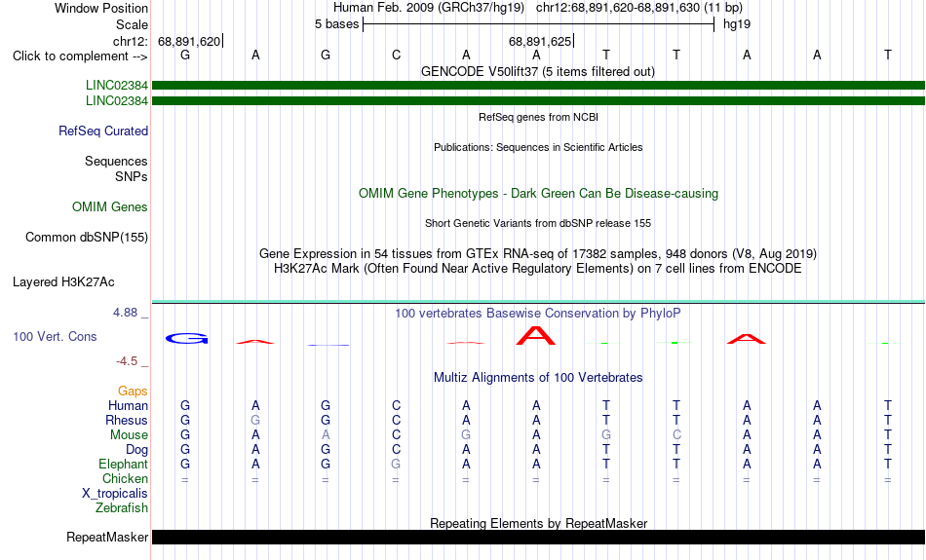The width and height of the screenshot is (926, 560).
Task: Click Repeating Elements by RepeatMasker title
Action: [539, 523]
